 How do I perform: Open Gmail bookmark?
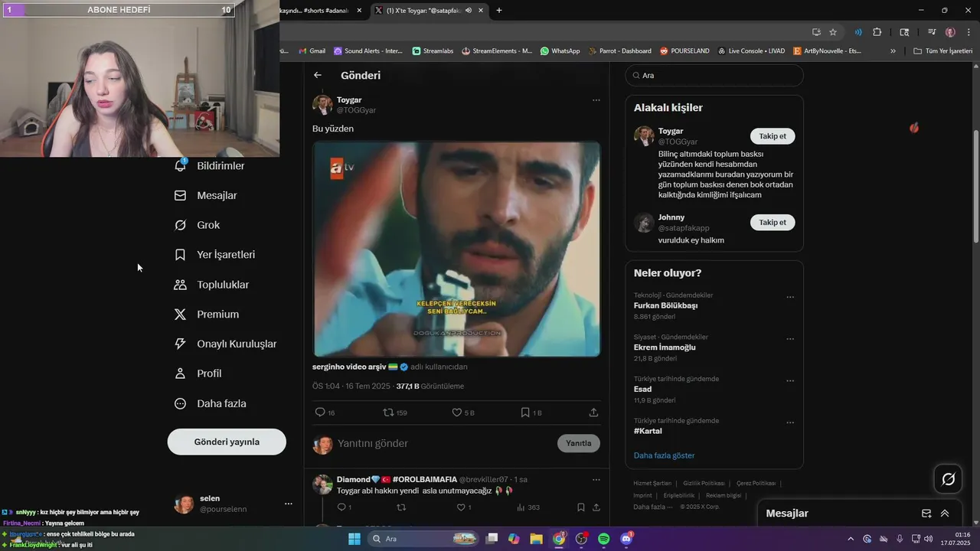click(311, 51)
